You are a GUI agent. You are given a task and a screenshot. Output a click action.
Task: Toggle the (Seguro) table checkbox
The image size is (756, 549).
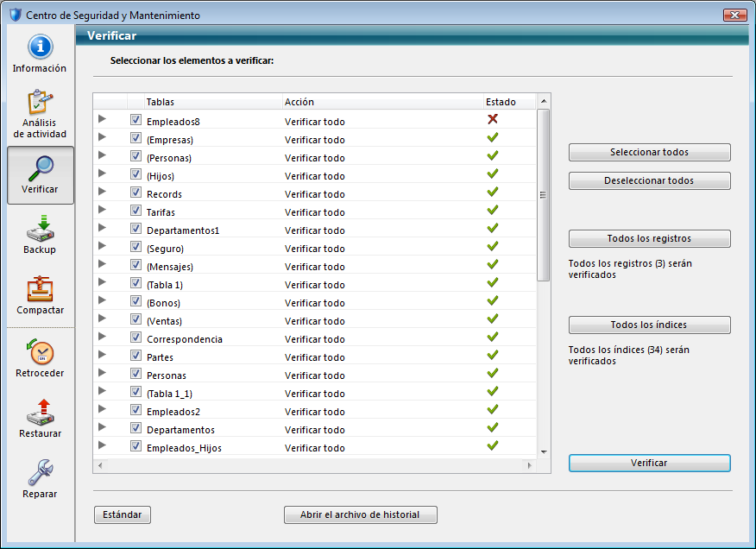[135, 247]
